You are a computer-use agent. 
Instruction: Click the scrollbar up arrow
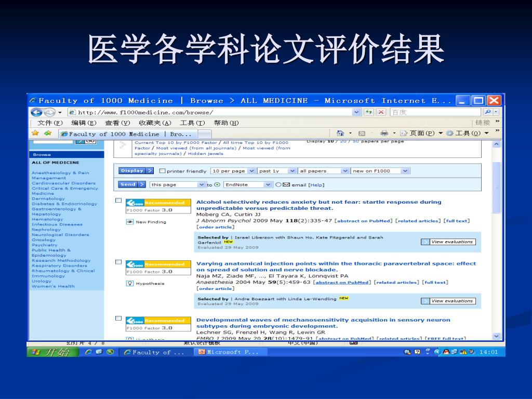click(x=496, y=144)
